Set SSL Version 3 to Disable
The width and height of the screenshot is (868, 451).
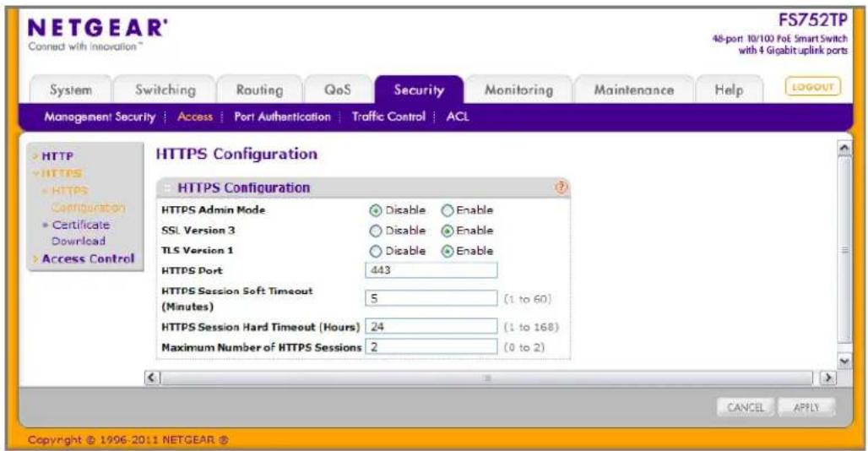coord(376,231)
